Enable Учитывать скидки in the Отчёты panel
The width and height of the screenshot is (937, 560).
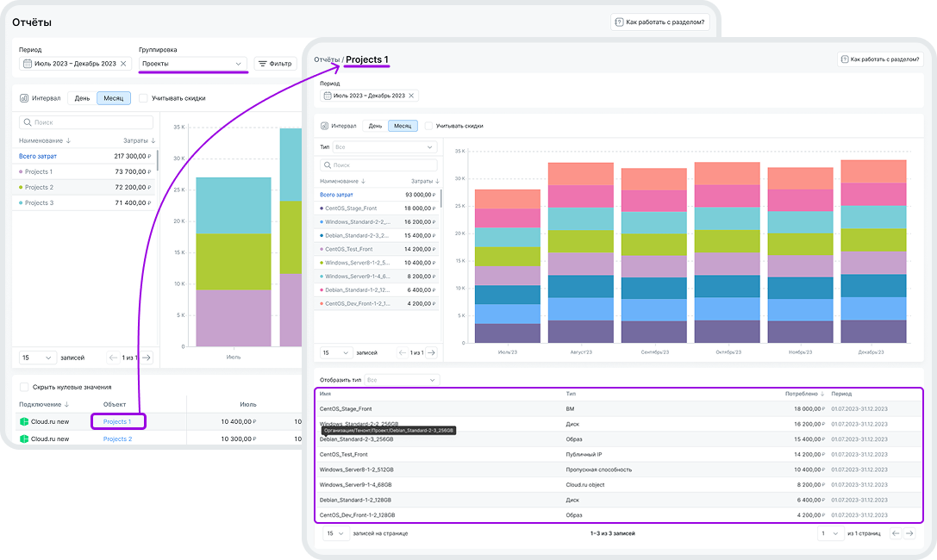[143, 98]
